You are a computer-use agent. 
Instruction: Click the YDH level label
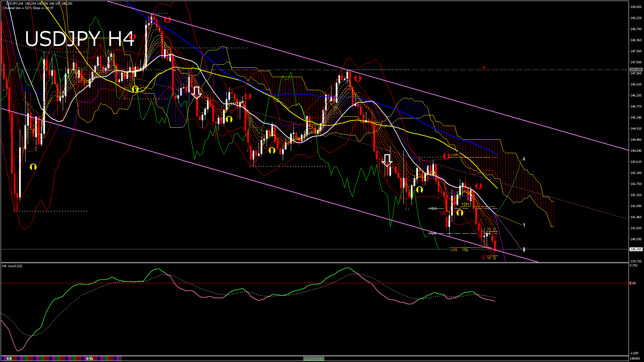[465, 204]
